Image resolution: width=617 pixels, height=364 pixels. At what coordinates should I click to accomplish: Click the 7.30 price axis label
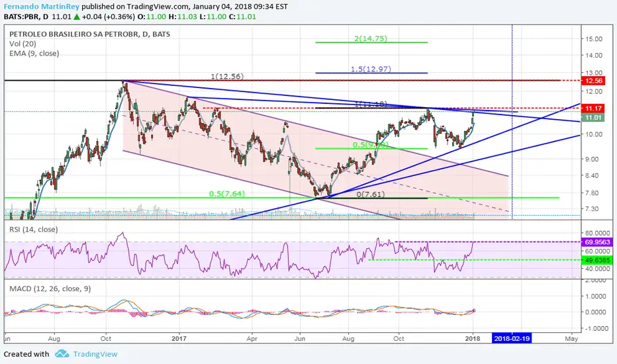coord(594,209)
